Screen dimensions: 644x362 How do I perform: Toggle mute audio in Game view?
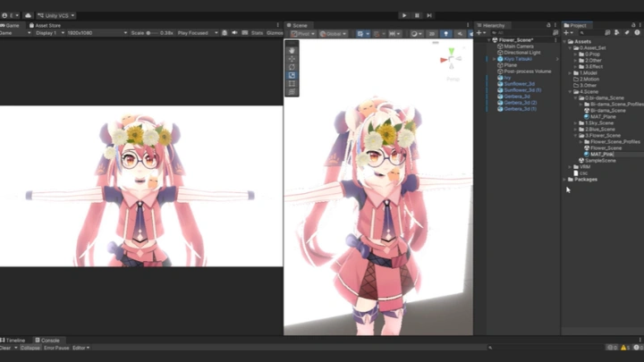[x=234, y=33]
